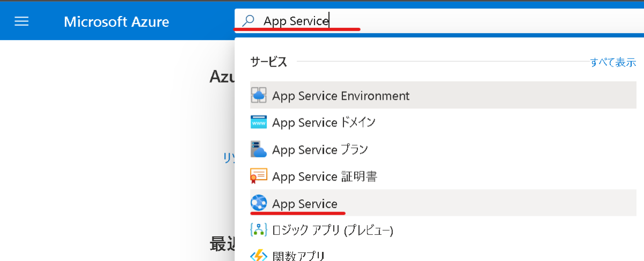Click the ロジック アプリ icon
The image size is (644, 261).
(259, 230)
